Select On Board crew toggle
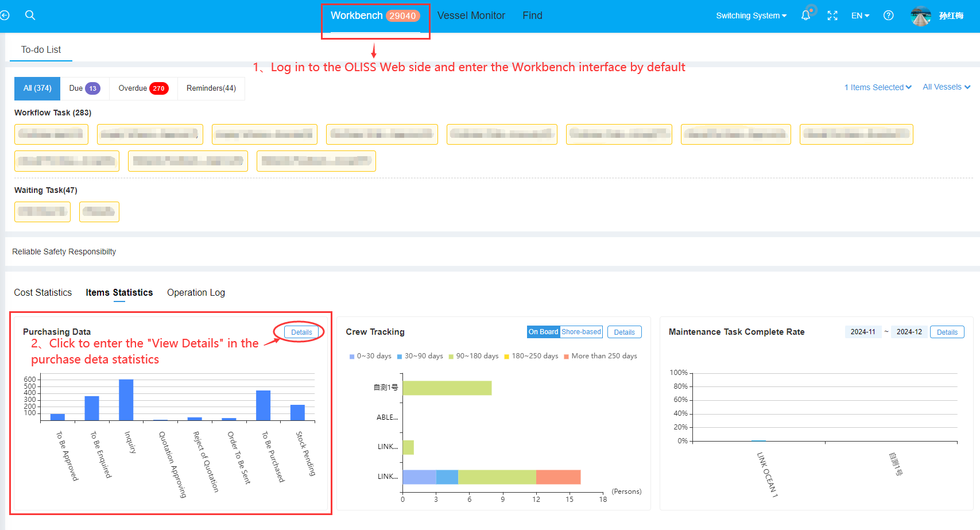This screenshot has width=980, height=530. click(x=543, y=332)
